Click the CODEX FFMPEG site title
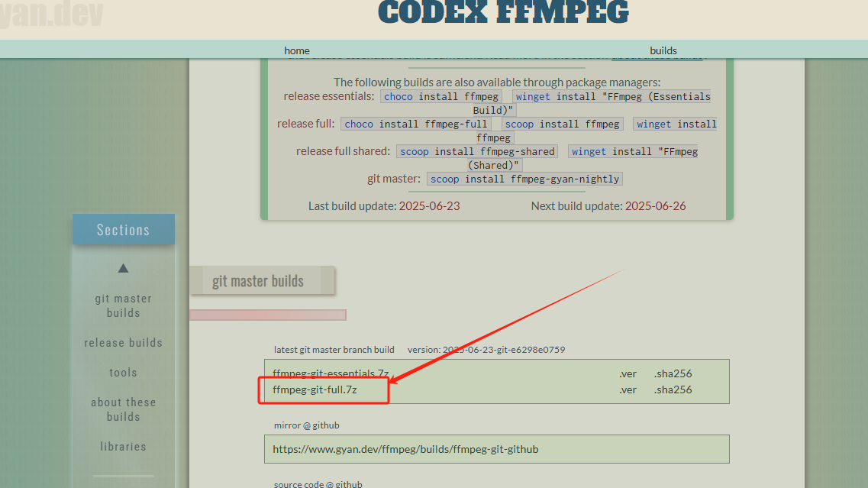The width and height of the screenshot is (868, 488). coord(503,12)
